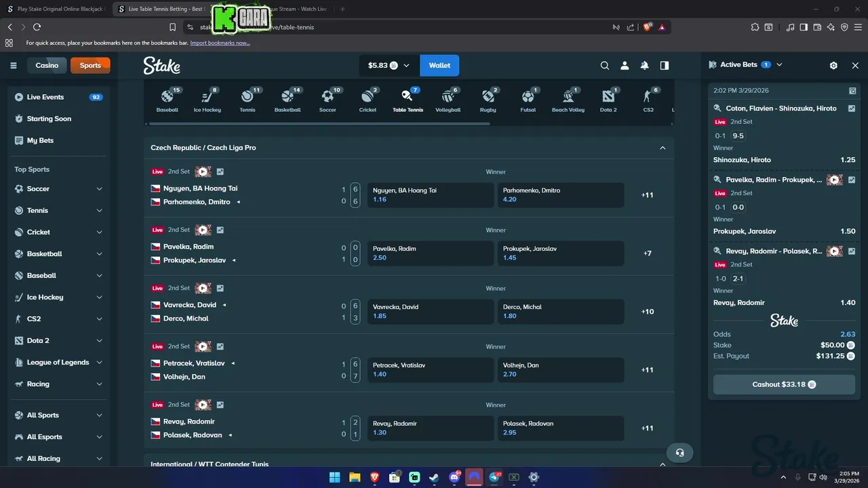Toggle the bet slip sidebar panel icon
Screen dimensions: 868x488
(x=665, y=66)
